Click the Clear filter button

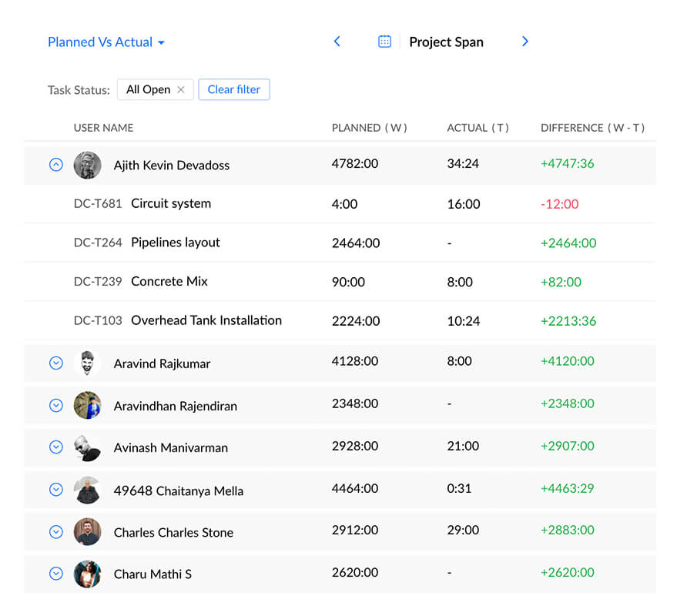tap(233, 89)
